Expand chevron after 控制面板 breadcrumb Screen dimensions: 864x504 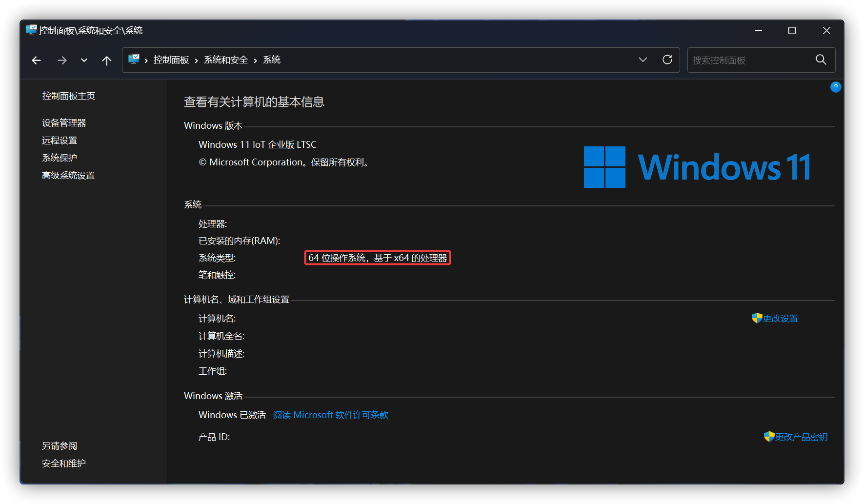pyautogui.click(x=196, y=60)
